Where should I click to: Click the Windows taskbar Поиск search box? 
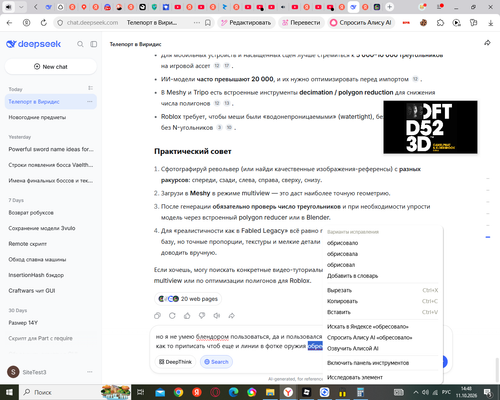coord(60,392)
